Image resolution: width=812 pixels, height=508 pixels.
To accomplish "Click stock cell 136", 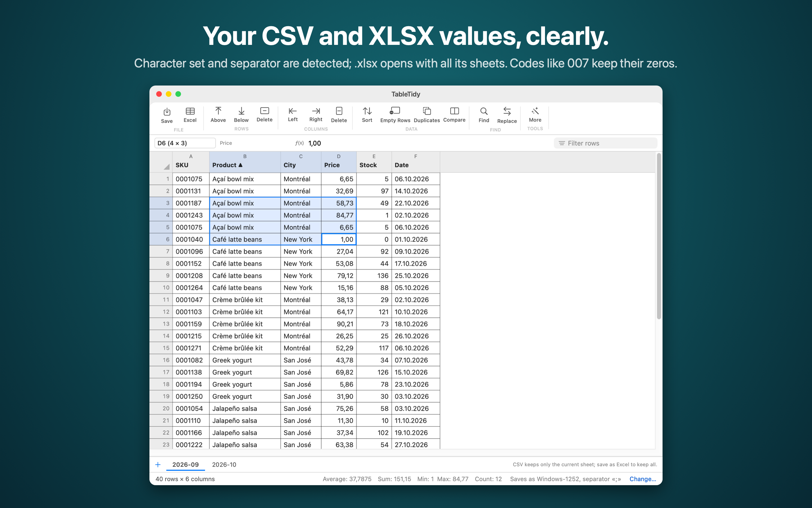I will click(374, 276).
